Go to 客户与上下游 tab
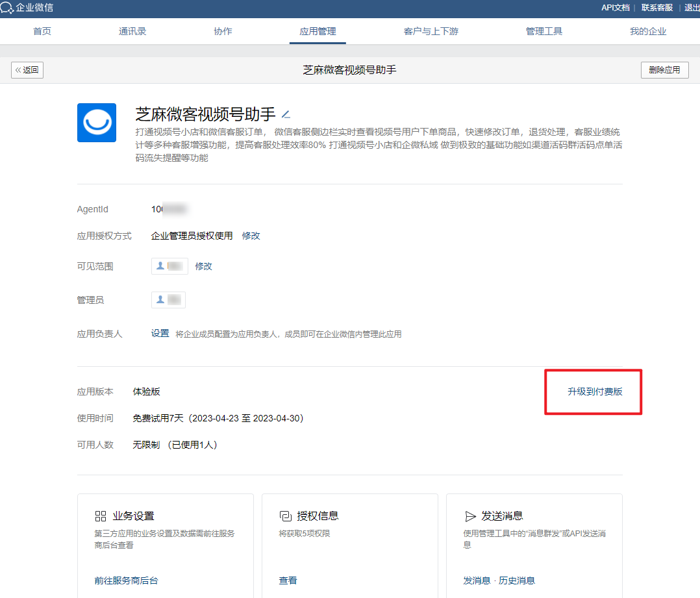 tap(431, 31)
